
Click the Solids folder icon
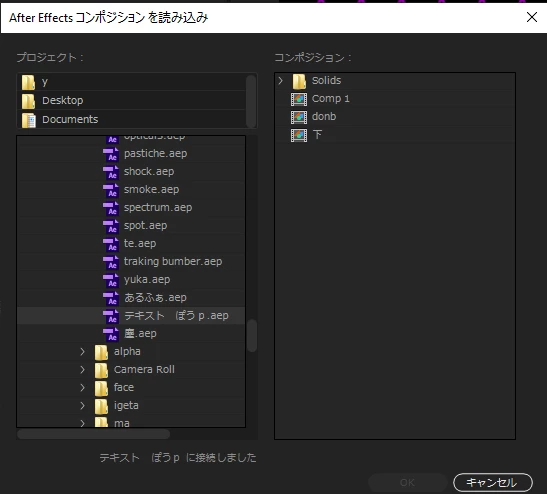tap(299, 81)
